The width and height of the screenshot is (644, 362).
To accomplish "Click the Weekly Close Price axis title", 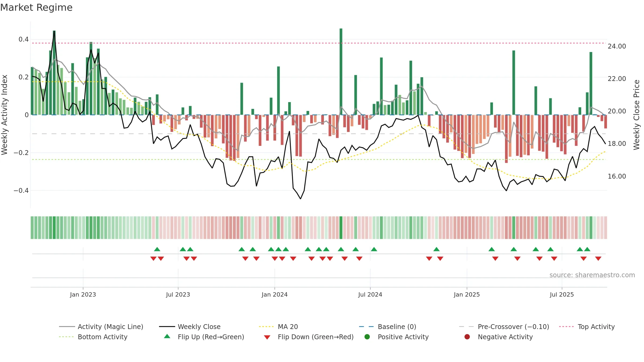I will click(x=636, y=115).
